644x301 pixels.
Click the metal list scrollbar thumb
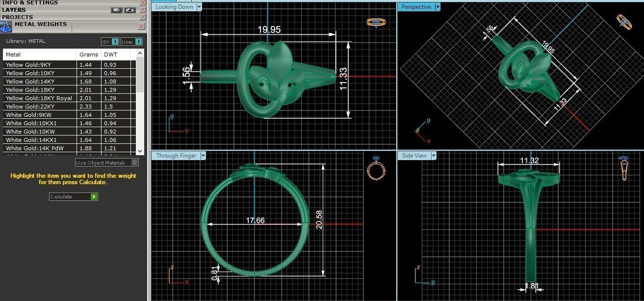(140, 74)
